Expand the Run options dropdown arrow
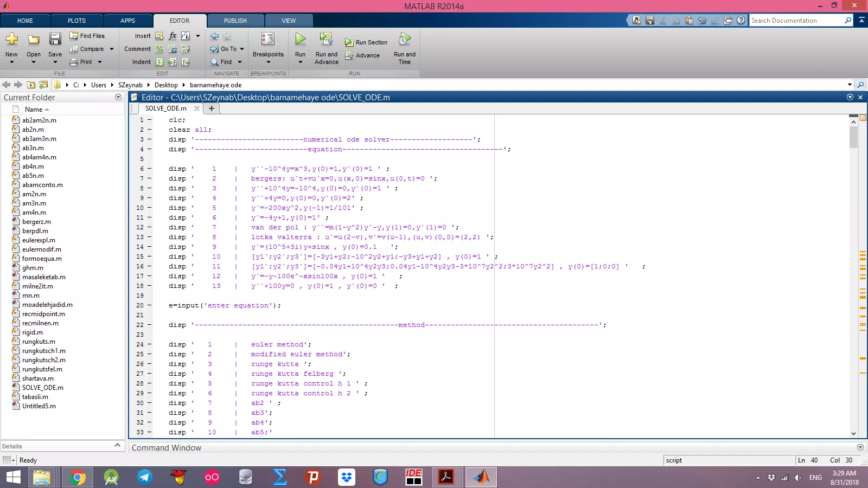 click(x=301, y=62)
